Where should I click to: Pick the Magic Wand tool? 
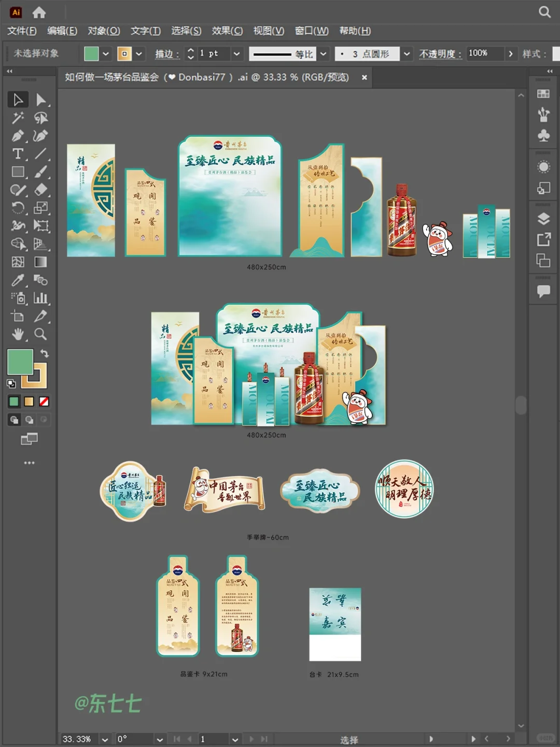tap(18, 118)
